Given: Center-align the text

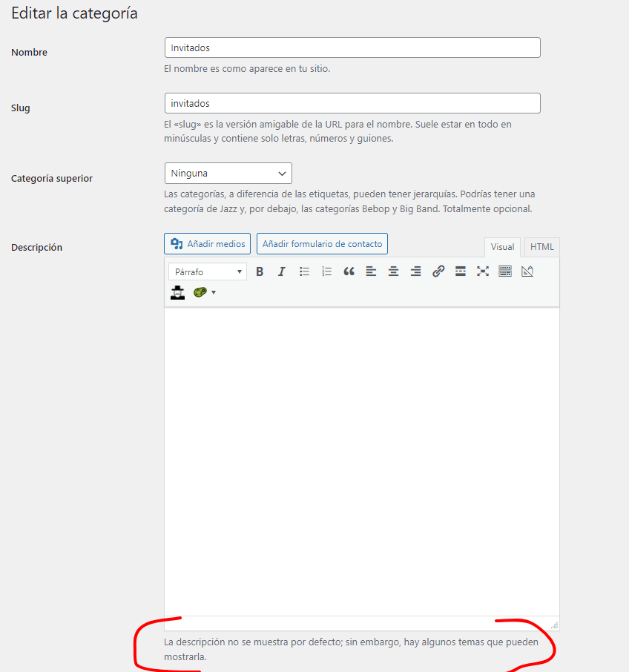Looking at the screenshot, I should coord(393,271).
